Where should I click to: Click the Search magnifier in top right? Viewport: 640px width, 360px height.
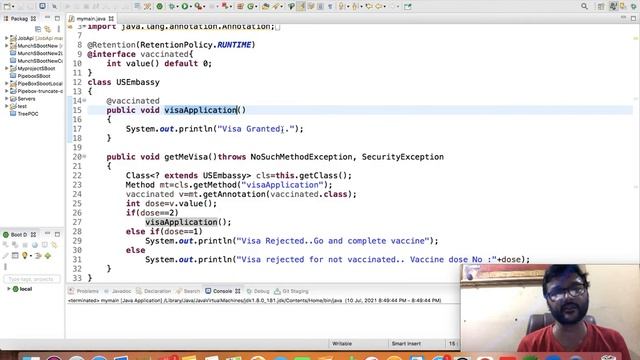[584, 6]
